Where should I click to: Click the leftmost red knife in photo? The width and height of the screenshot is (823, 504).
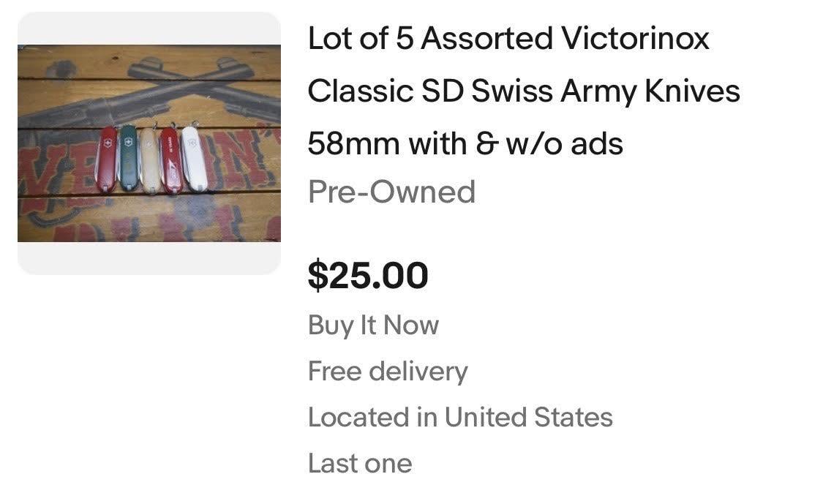(x=107, y=159)
